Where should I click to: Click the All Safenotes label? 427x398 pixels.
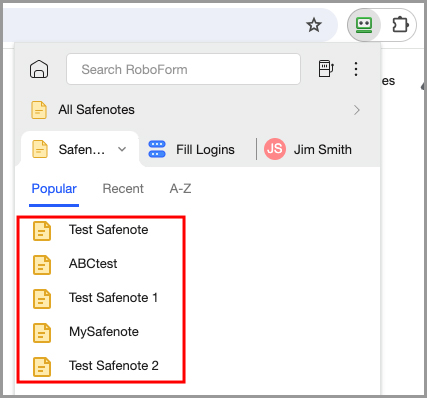click(x=96, y=110)
